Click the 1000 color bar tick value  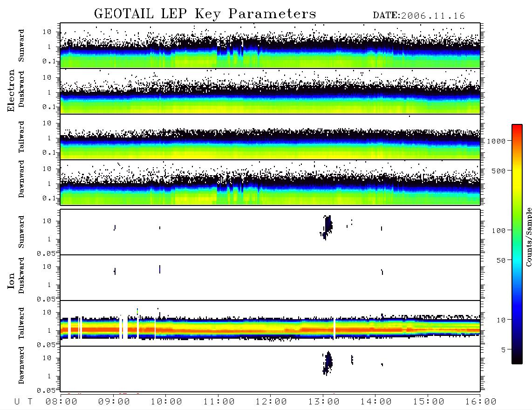497,141
